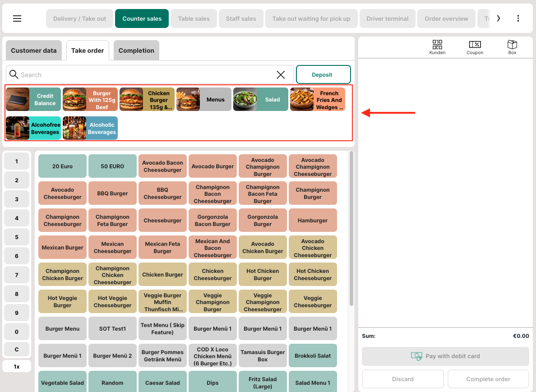Open the hamburger main menu
The height and width of the screenshot is (392, 536).
17,18
